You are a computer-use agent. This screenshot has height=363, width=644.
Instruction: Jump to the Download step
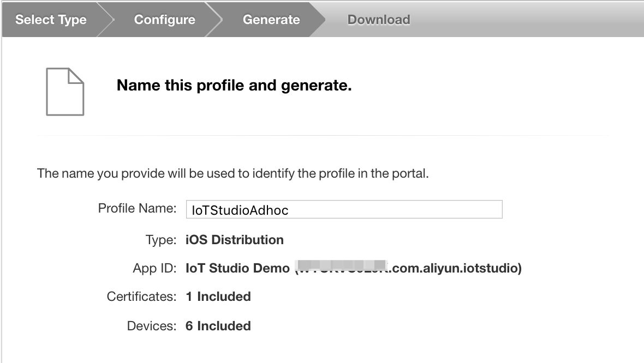click(x=379, y=20)
